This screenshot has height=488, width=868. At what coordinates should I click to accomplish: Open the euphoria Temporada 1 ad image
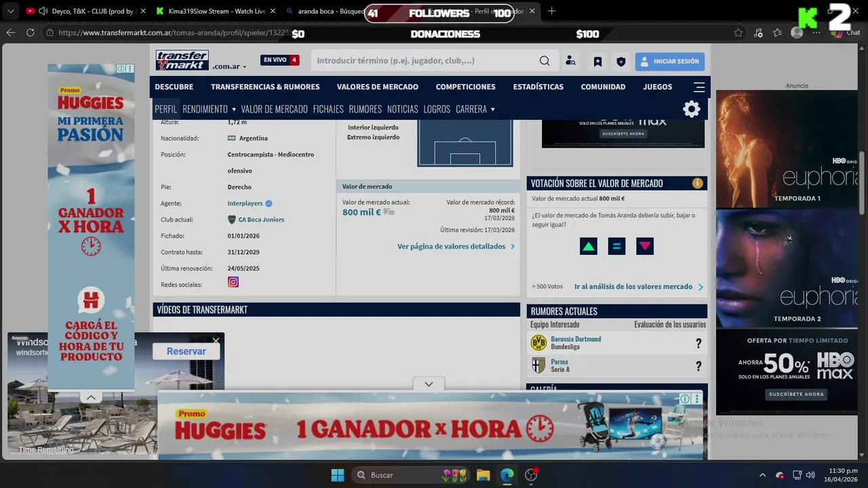point(787,149)
